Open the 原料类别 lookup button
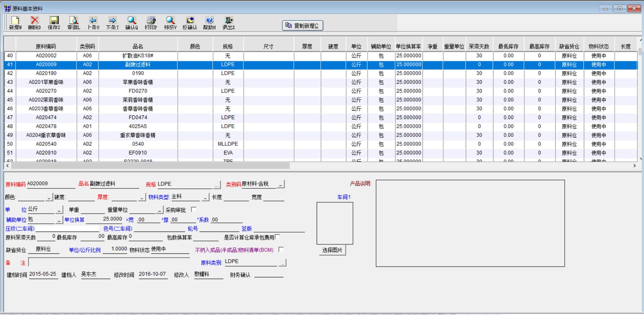 (282, 263)
